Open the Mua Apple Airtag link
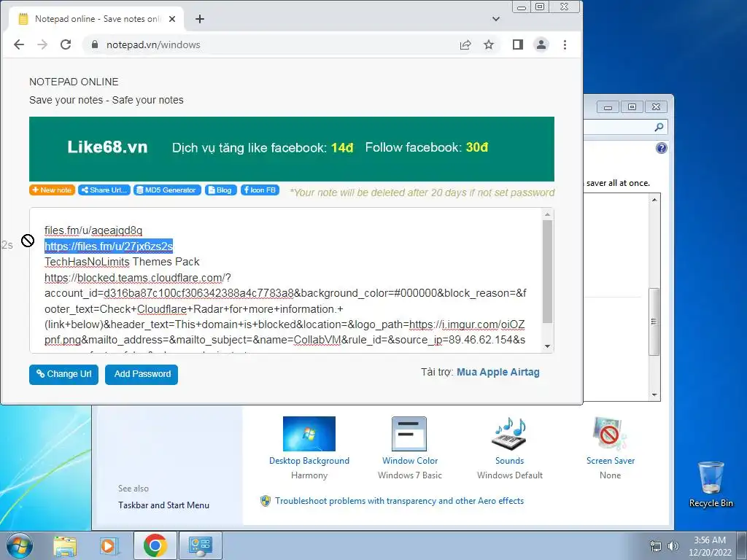 pos(498,373)
